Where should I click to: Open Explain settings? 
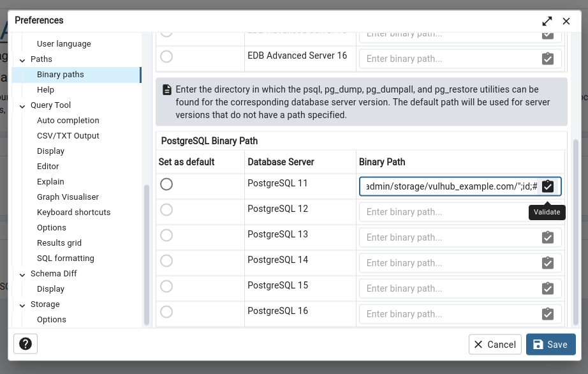(50, 182)
